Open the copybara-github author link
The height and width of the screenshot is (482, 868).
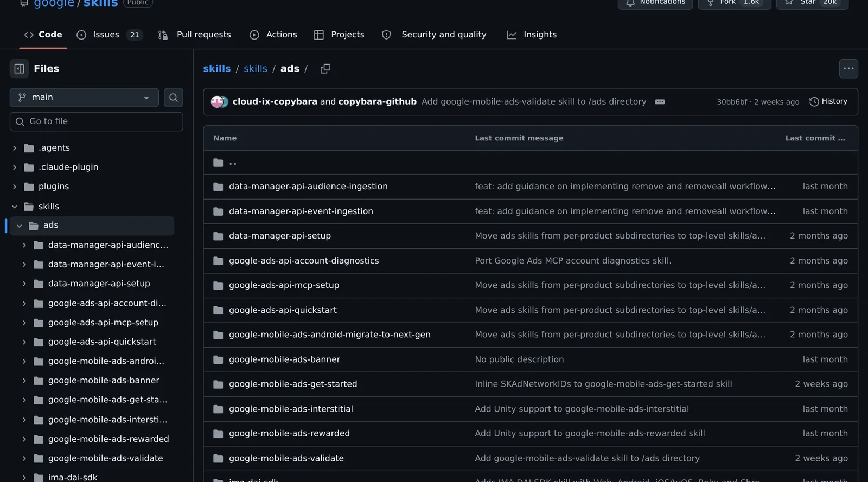point(378,102)
